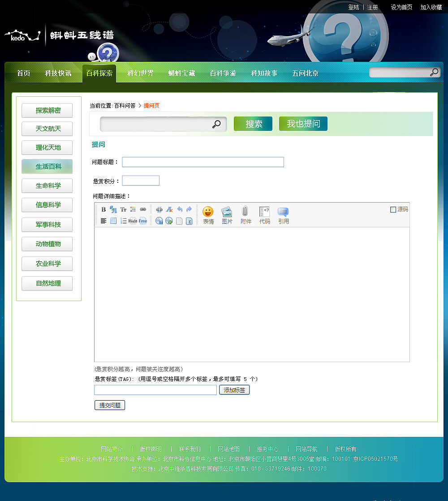This screenshot has width=448, height=501.
Task: Open the 科知故事 navigation tab
Action: pos(264,73)
